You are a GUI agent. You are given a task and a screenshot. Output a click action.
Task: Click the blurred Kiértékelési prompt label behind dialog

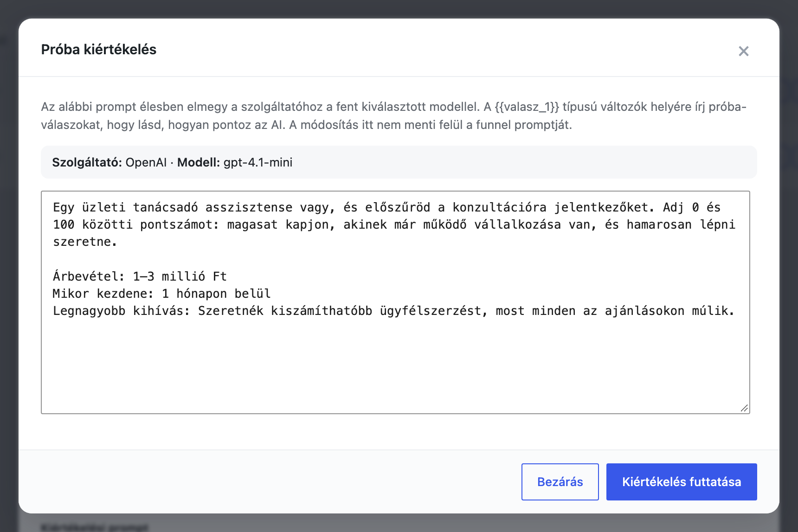click(94, 527)
